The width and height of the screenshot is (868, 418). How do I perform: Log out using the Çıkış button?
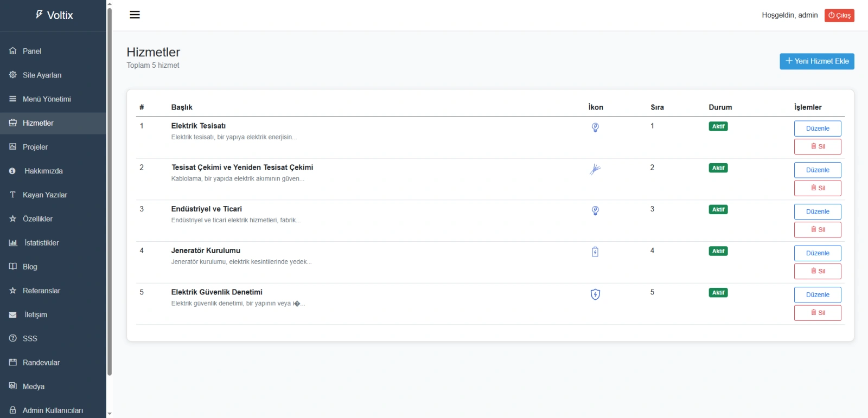pos(839,15)
